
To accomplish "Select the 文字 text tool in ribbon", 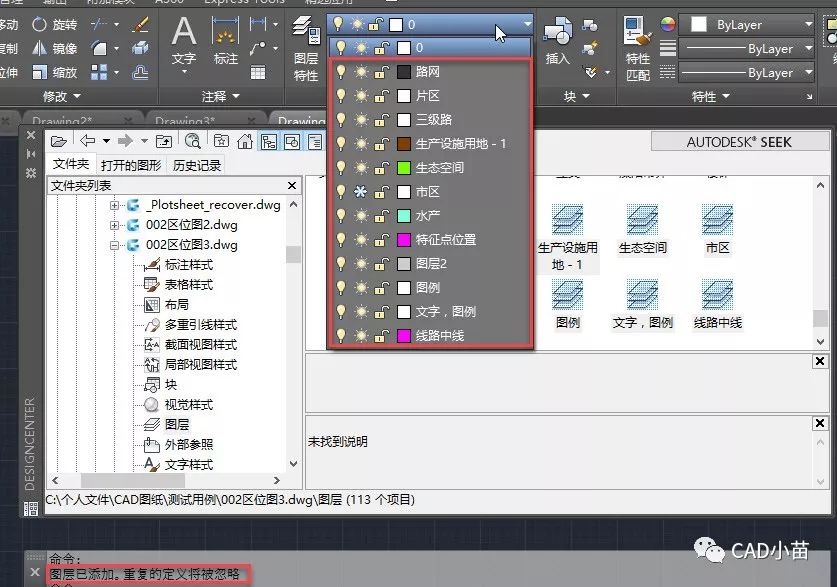I will pyautogui.click(x=184, y=38).
